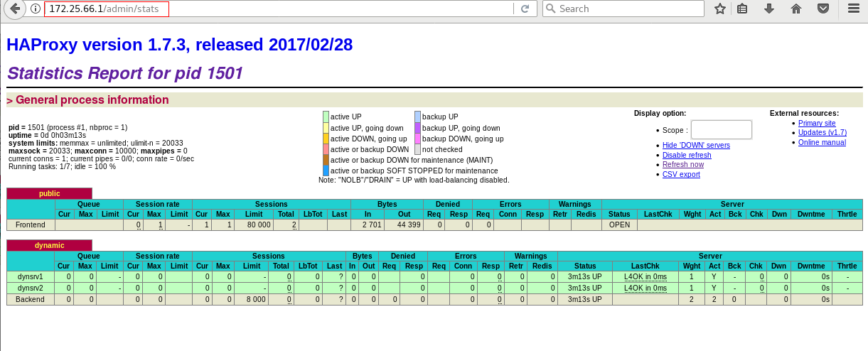Viewport: 868px width, 351px height.
Task: Open the Updates (v1.7) link
Action: (x=823, y=132)
